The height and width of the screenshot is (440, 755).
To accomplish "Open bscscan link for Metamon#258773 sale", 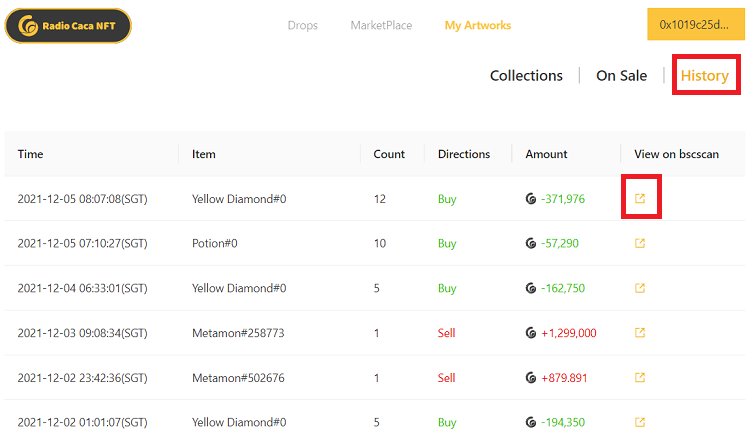I will [x=640, y=333].
